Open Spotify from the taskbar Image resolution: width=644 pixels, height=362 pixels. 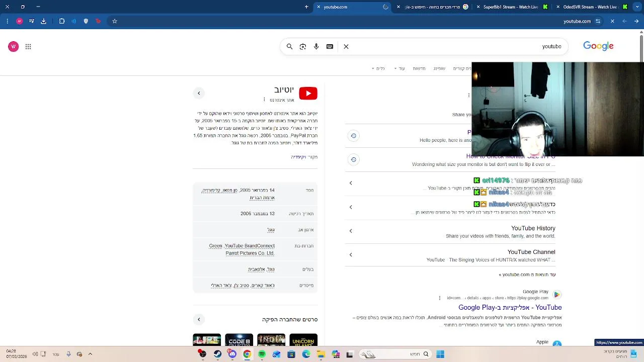coord(262,354)
